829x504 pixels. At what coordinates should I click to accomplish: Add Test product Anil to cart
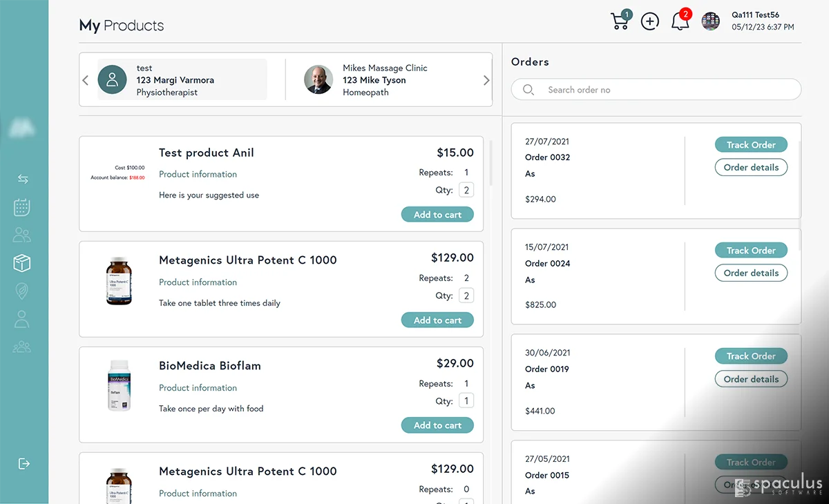coord(437,215)
